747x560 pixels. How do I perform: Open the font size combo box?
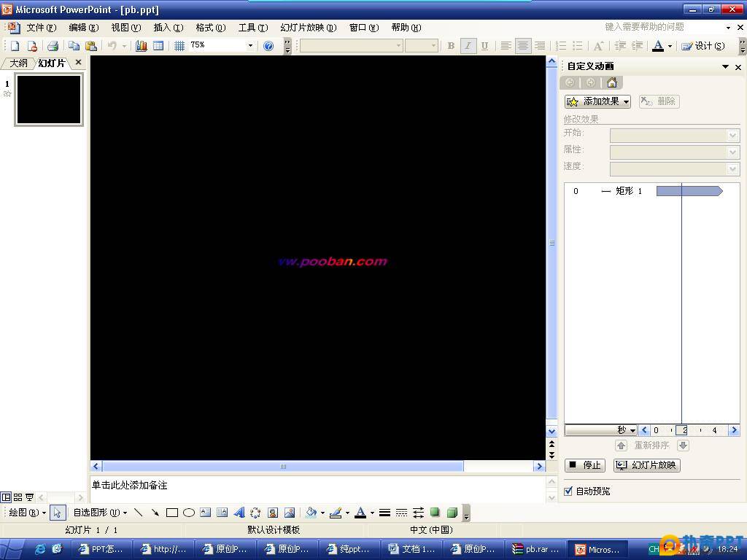(x=421, y=46)
